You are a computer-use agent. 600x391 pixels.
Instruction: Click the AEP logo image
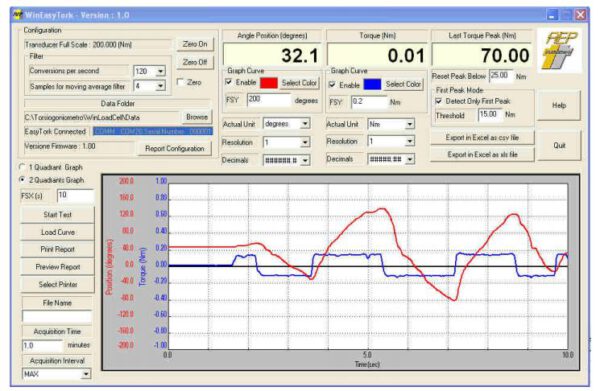(559, 51)
